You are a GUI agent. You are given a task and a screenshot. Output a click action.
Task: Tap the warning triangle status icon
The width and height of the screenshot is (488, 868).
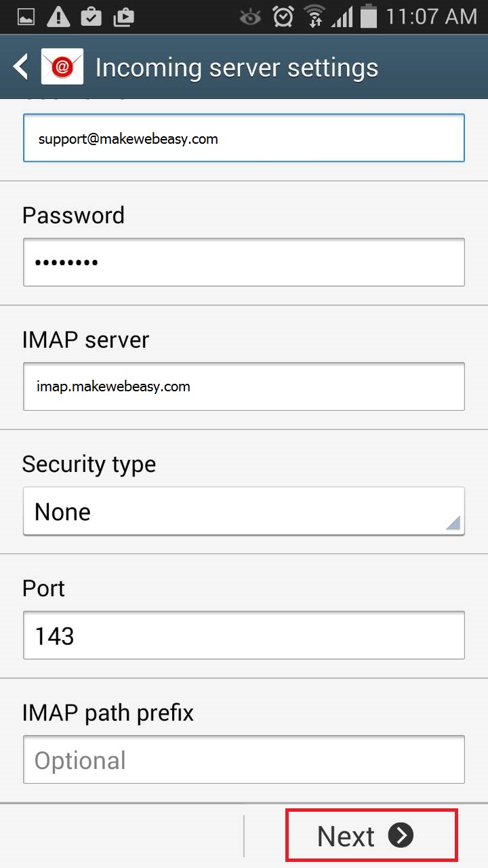tap(58, 17)
